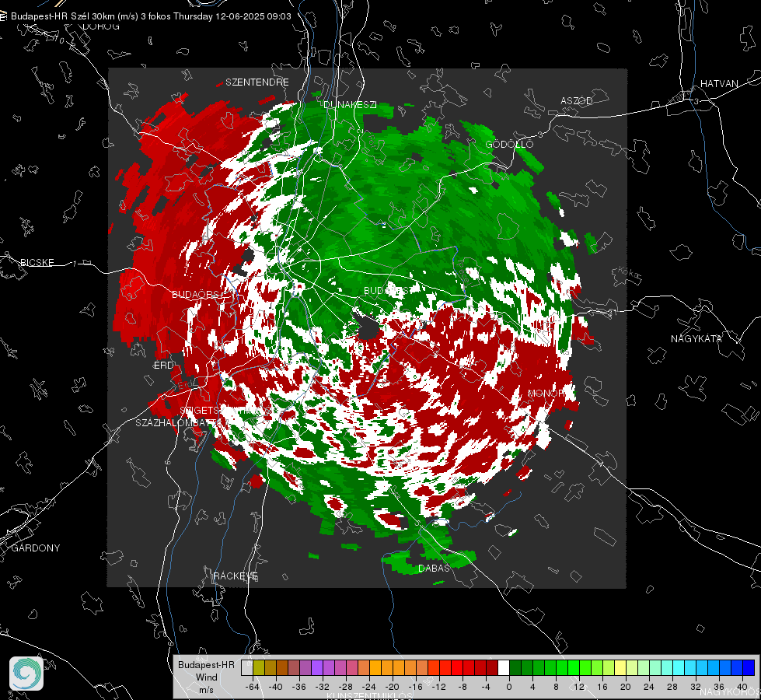
Task: Click the MONOR town label
Action: pyautogui.click(x=546, y=393)
